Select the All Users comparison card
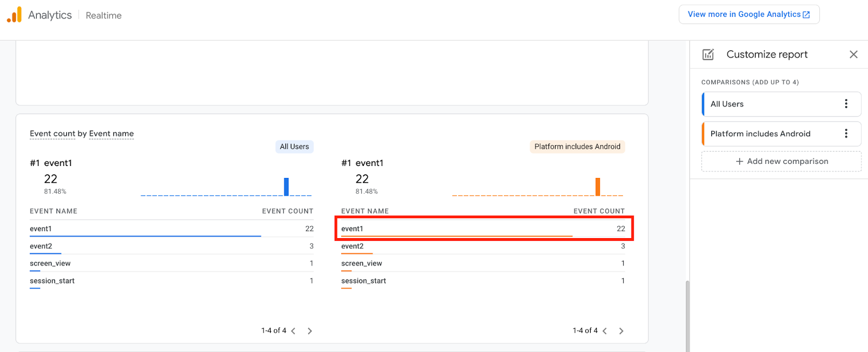This screenshot has width=868, height=352. [x=770, y=104]
